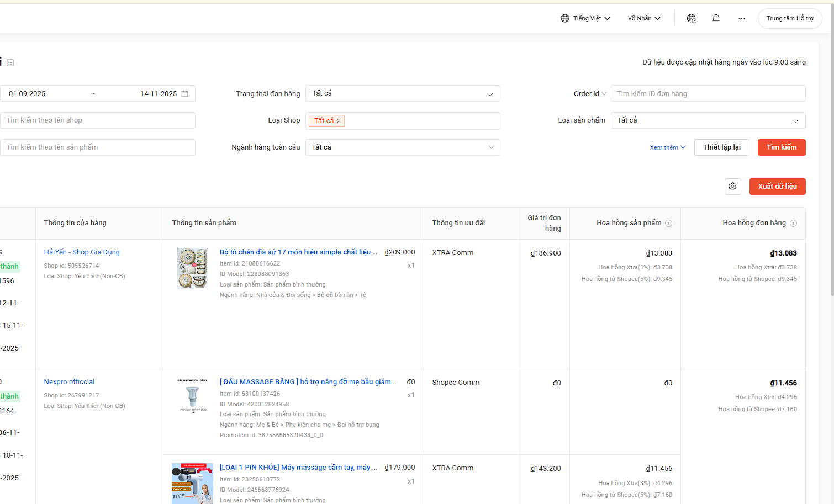Click the three-dot more options icon

[x=741, y=18]
